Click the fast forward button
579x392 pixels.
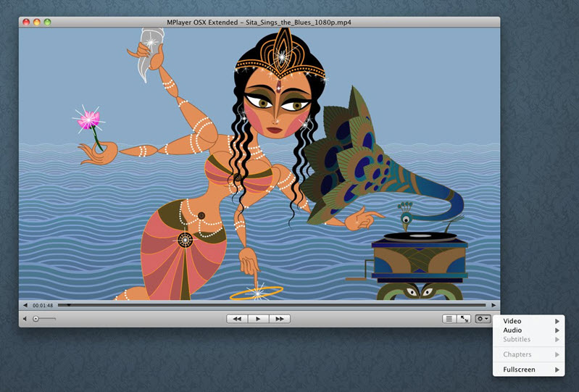pos(280,319)
